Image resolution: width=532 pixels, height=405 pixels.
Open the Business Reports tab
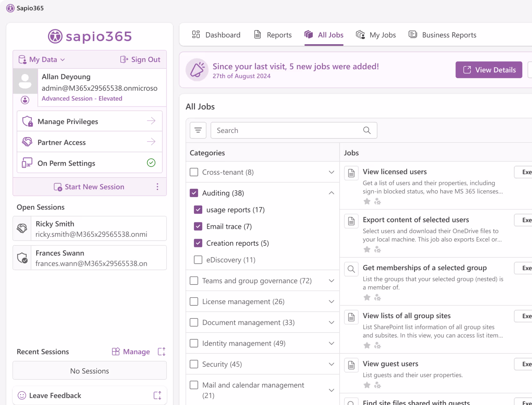442,35
